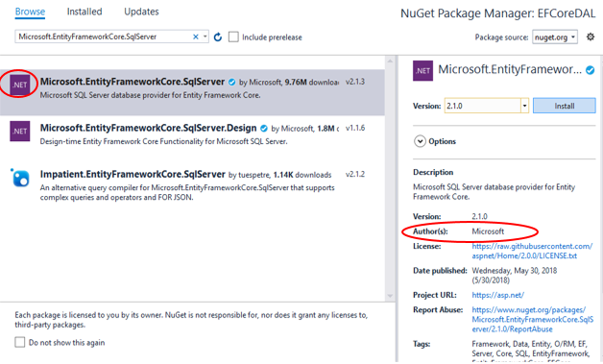Viewport: 603px width, 364px height.
Task: Refresh the package list
Action: (218, 37)
